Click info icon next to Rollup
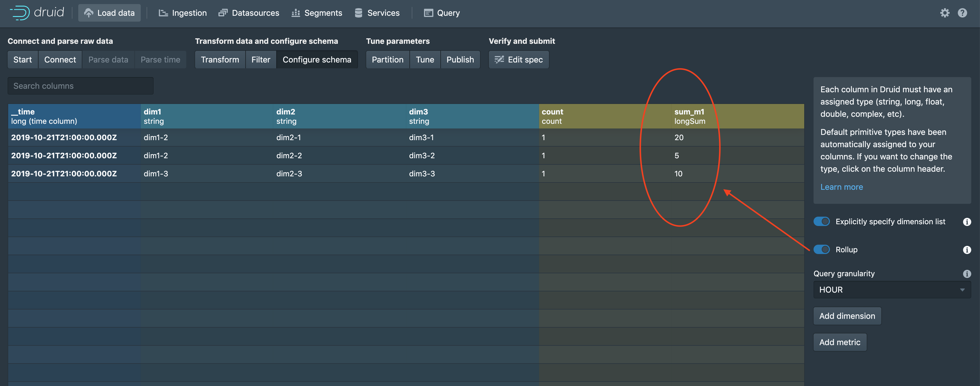 [967, 250]
